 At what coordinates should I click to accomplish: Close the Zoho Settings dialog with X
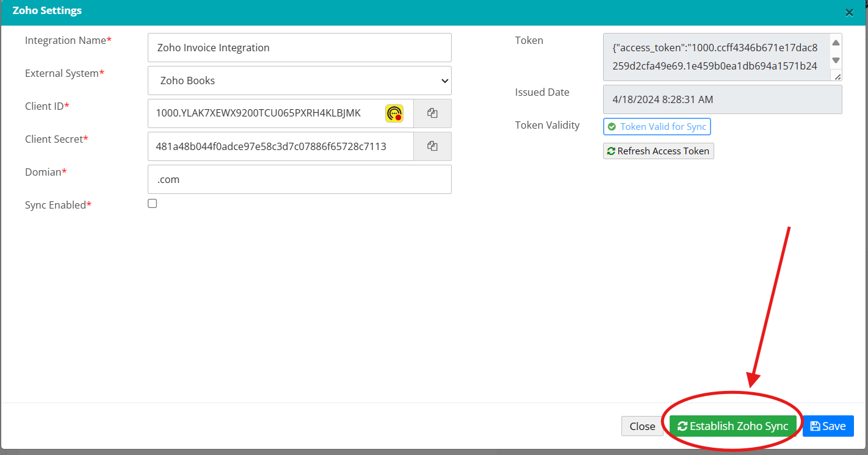(x=849, y=12)
